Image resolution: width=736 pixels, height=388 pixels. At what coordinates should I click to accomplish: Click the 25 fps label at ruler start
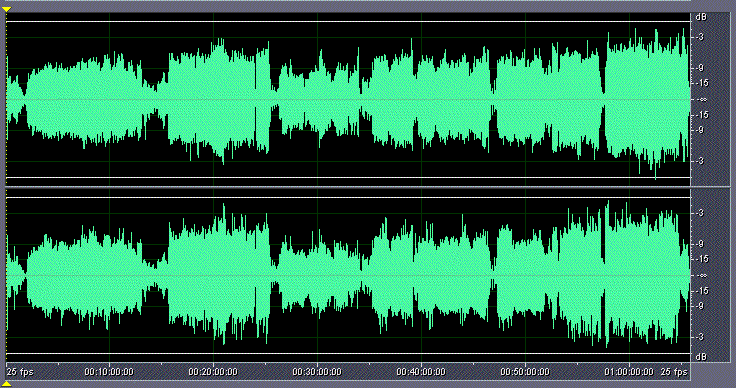click(x=20, y=372)
